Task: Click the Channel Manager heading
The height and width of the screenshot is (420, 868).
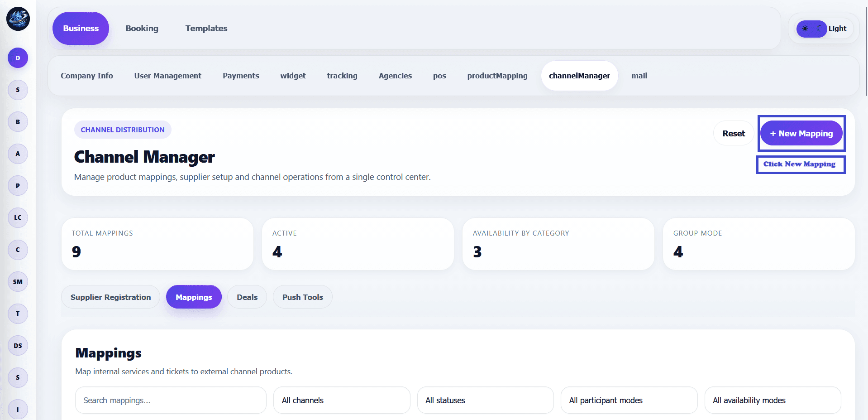Action: click(x=144, y=157)
